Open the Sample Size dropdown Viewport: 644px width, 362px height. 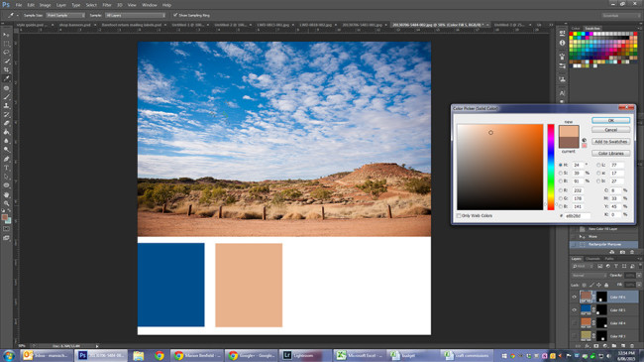coord(65,15)
